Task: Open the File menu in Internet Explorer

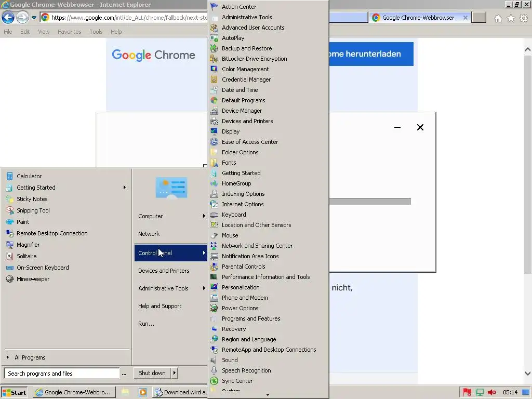Action: pyautogui.click(x=8, y=32)
